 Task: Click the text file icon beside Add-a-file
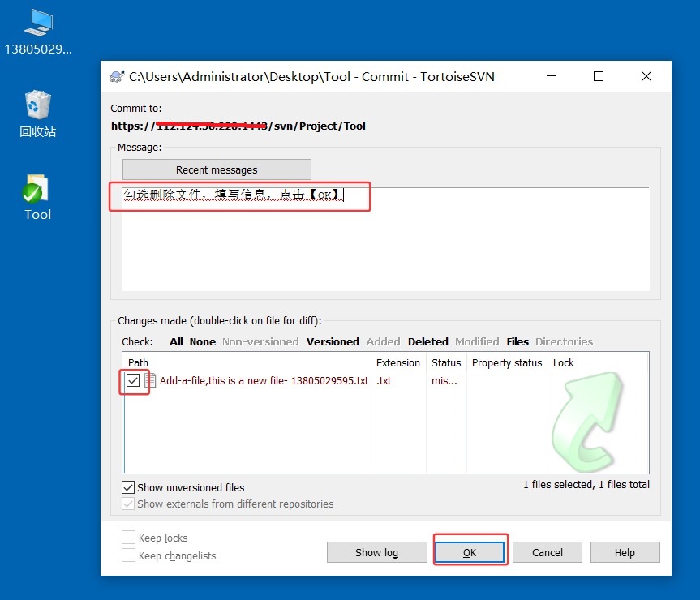click(x=150, y=380)
